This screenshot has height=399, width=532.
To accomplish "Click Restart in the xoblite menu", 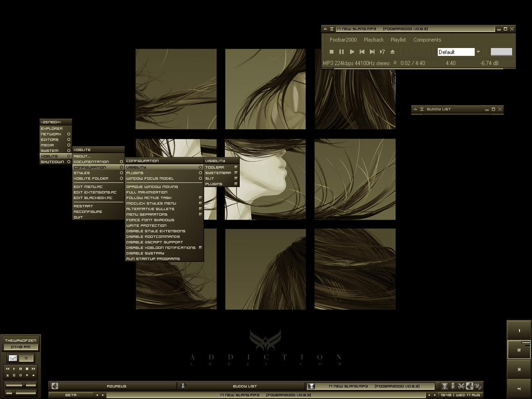I will 98,206.
